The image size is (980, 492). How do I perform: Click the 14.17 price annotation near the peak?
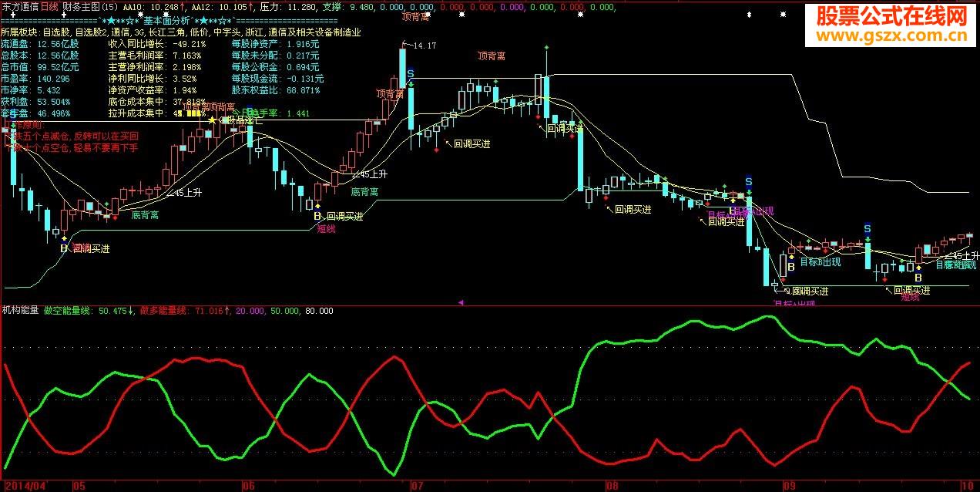(424, 45)
